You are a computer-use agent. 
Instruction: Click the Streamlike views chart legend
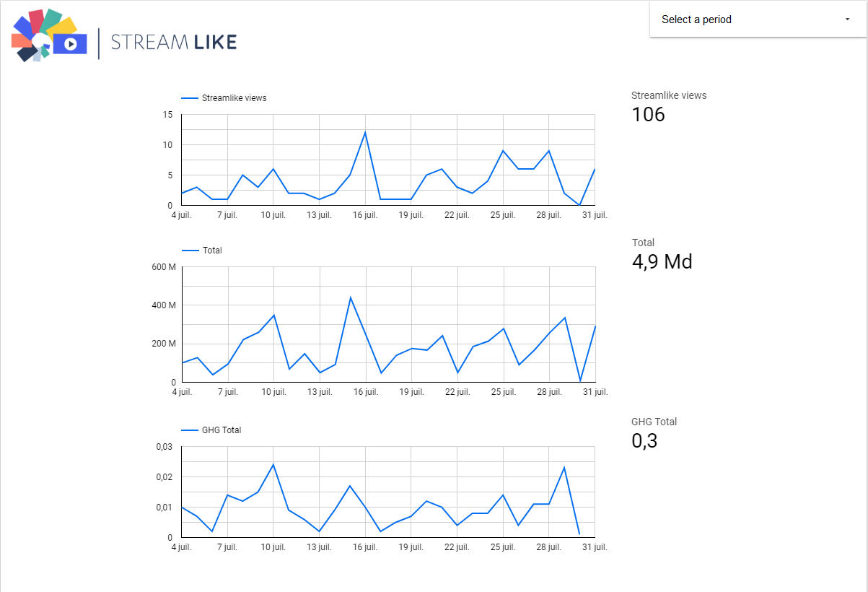[224, 98]
